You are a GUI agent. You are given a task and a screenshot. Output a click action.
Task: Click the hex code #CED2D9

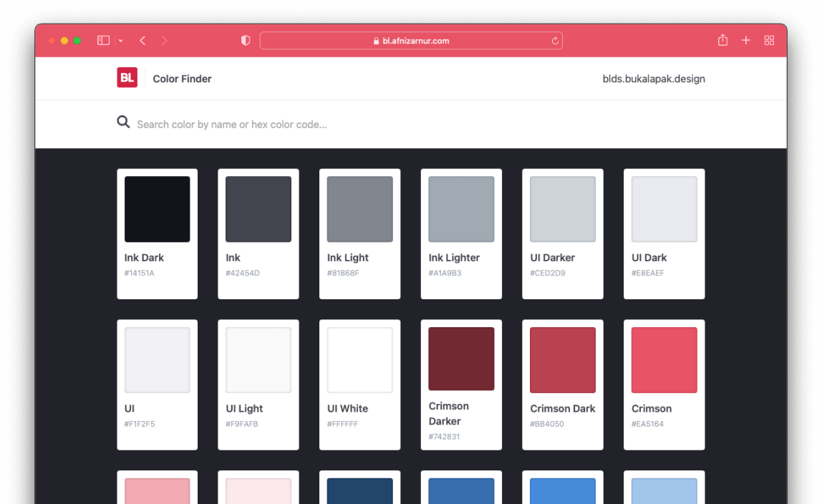tap(547, 273)
